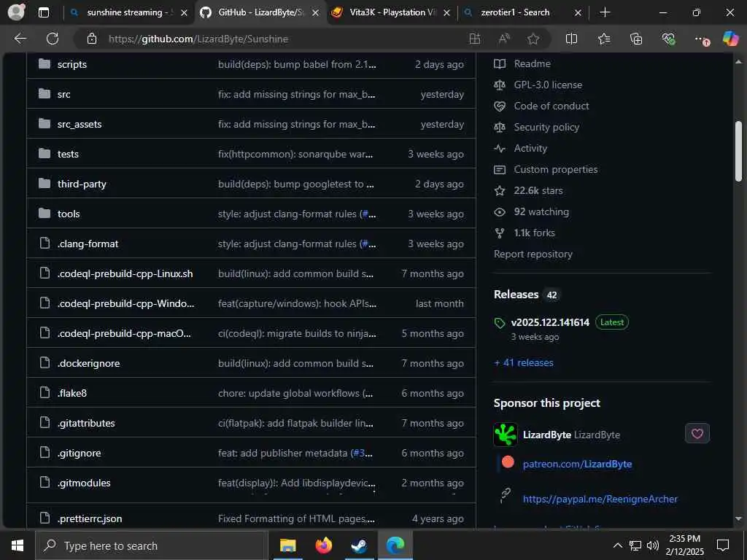Click the browser profile avatar

pyautogui.click(x=16, y=12)
